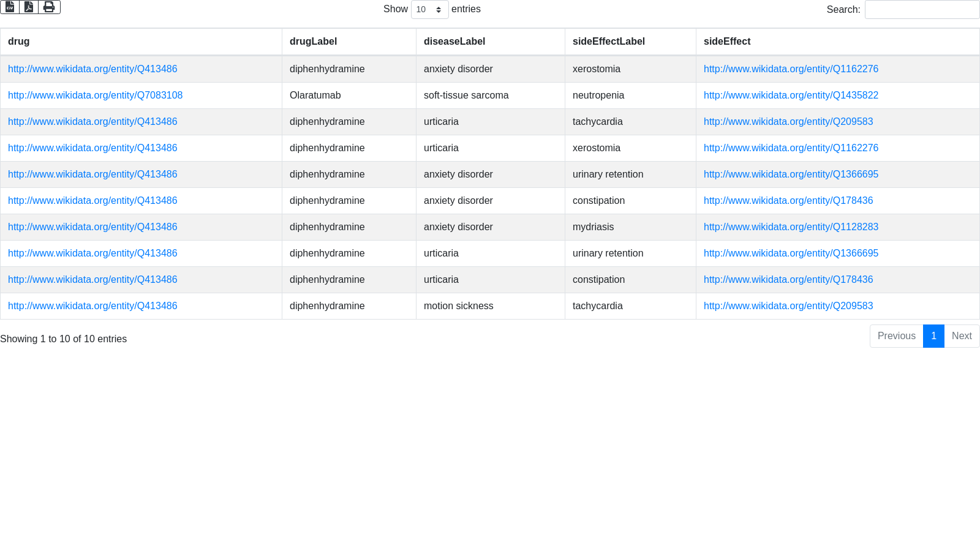Open drug link in the mydriasis row
Image resolution: width=980 pixels, height=551 pixels.
(x=92, y=227)
